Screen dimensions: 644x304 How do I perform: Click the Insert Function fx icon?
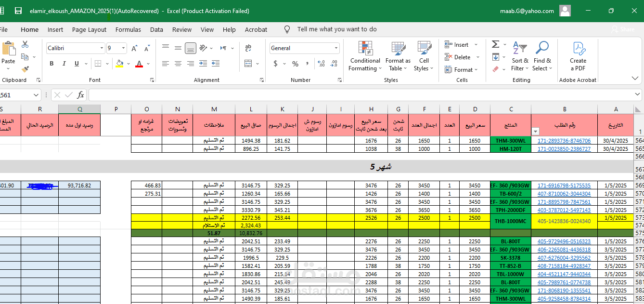tap(81, 95)
